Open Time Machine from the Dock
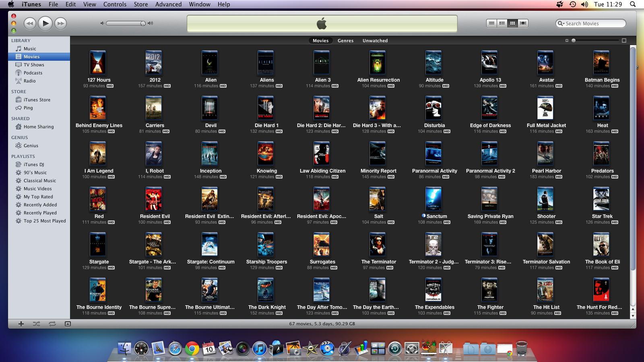This screenshot has height=362, width=644. tap(395, 348)
